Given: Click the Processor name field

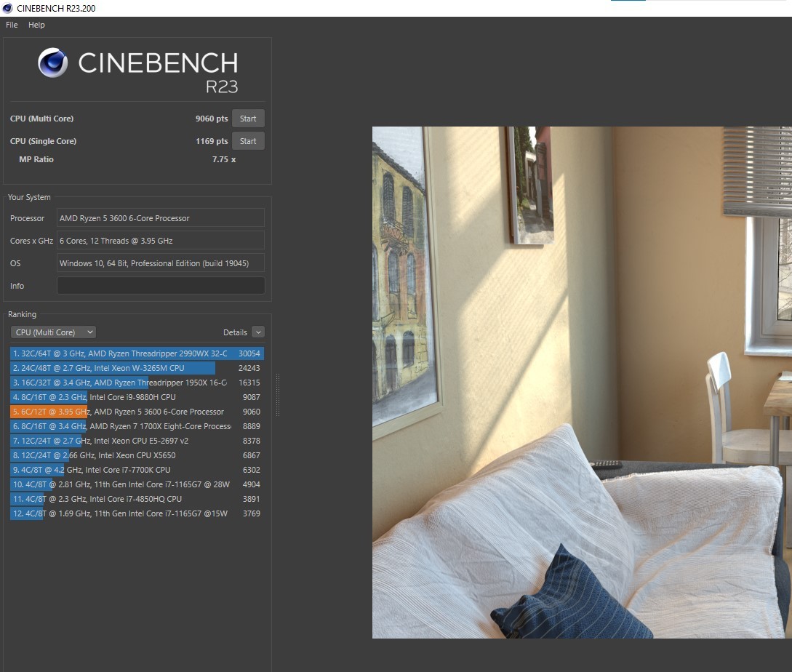Looking at the screenshot, I should 161,218.
